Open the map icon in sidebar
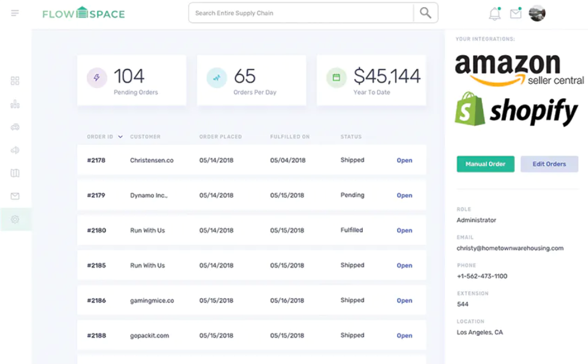 (x=15, y=173)
